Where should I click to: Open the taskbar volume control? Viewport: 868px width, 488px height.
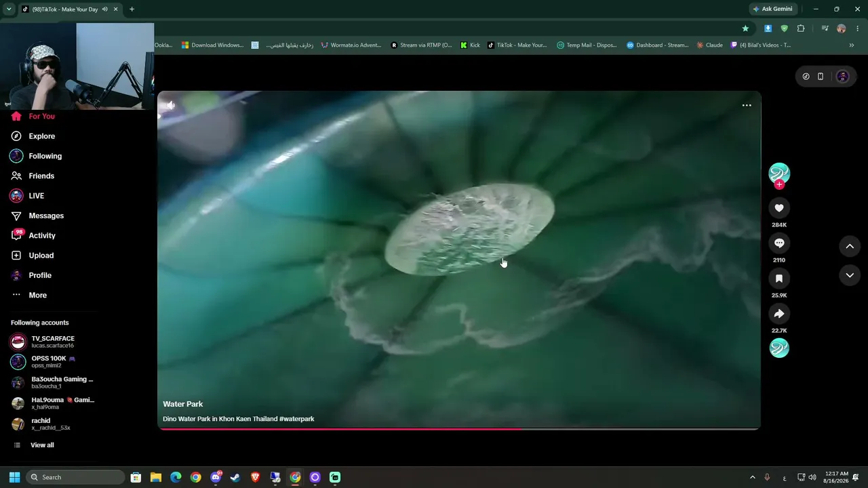(x=812, y=477)
